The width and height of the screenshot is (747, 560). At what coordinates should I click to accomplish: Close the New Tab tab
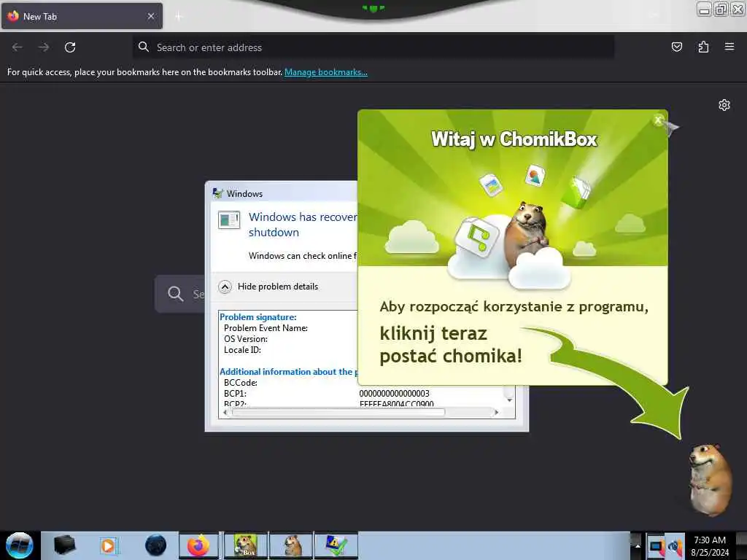coord(151,16)
